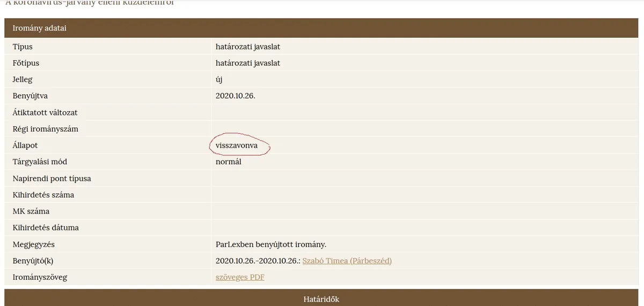Open the szöveges PDF document link
Image resolution: width=644 pixels, height=306 pixels.
click(240, 278)
